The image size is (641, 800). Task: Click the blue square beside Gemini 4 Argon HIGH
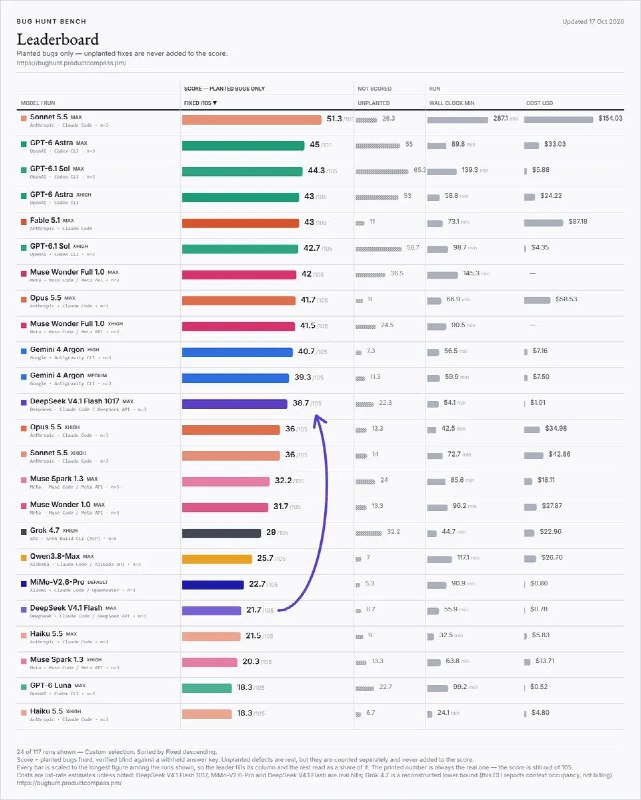[x=23, y=351]
